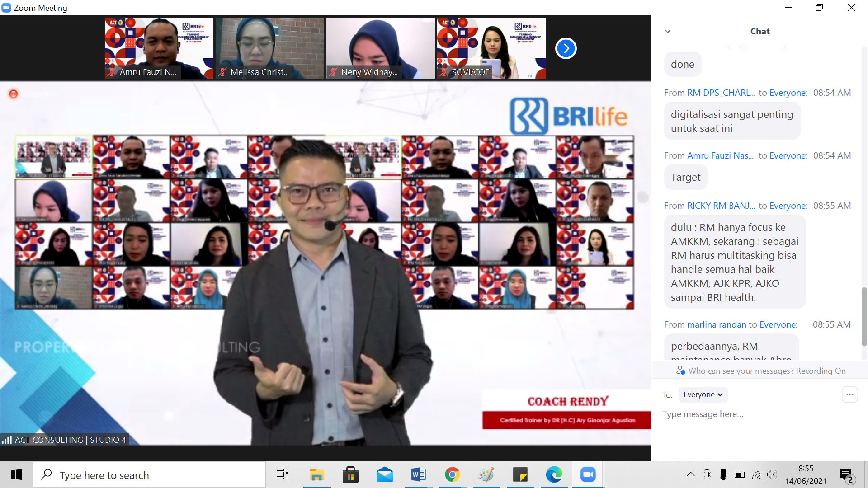Click sender name marlina randan

pos(716,324)
